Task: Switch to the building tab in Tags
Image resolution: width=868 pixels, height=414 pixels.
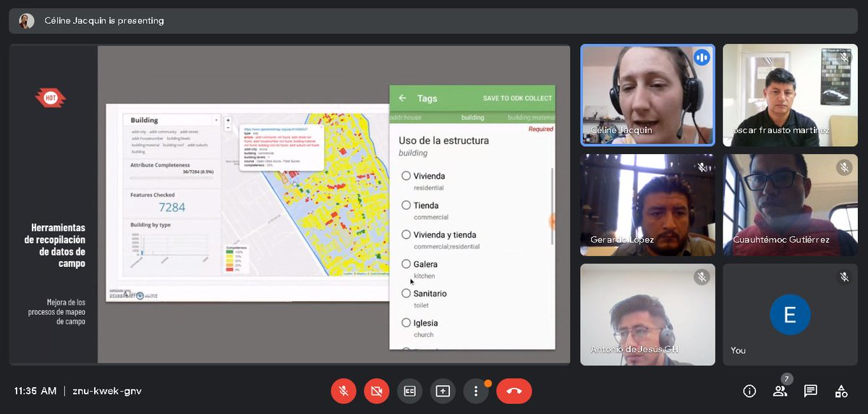Action: tap(472, 117)
